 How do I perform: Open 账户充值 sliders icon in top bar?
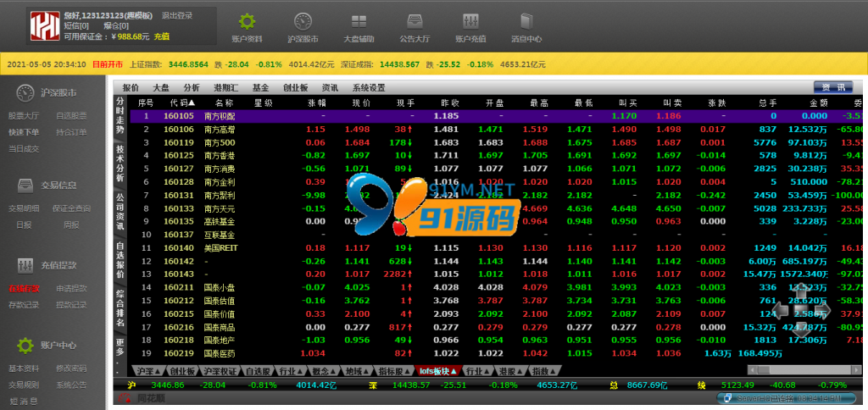click(x=470, y=22)
